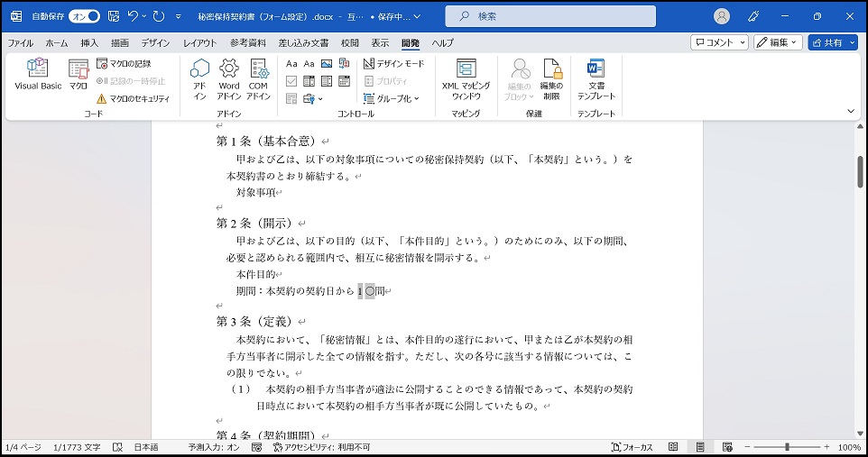Screen dimensions: 868x457
Task: Open 文書テンプレート dialog
Action: tap(596, 78)
